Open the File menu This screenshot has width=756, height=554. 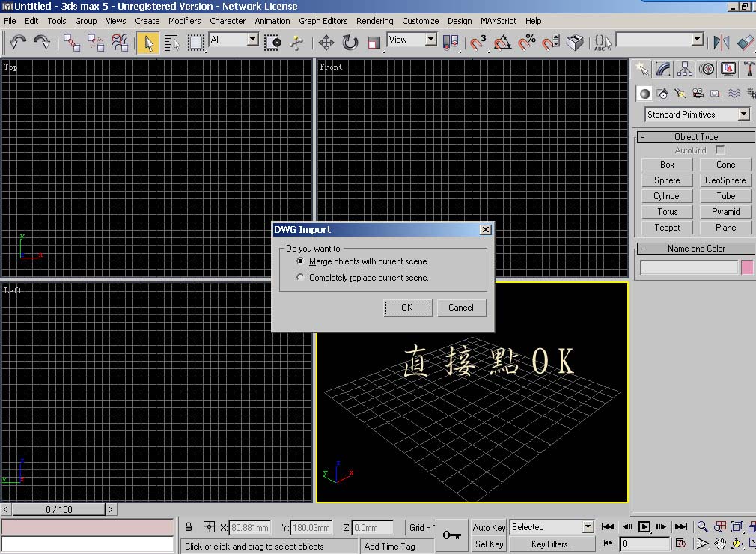click(10, 21)
